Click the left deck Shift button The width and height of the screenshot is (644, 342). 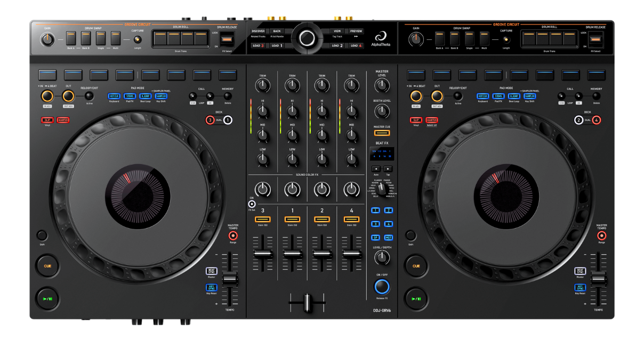click(x=42, y=235)
